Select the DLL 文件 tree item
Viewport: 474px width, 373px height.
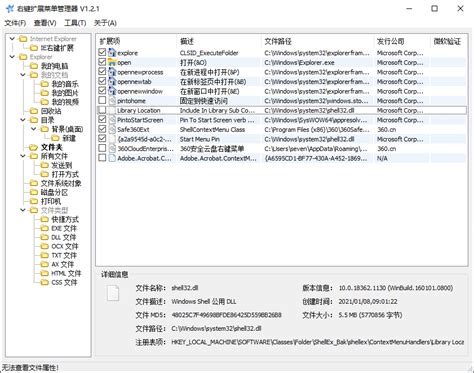(64, 237)
